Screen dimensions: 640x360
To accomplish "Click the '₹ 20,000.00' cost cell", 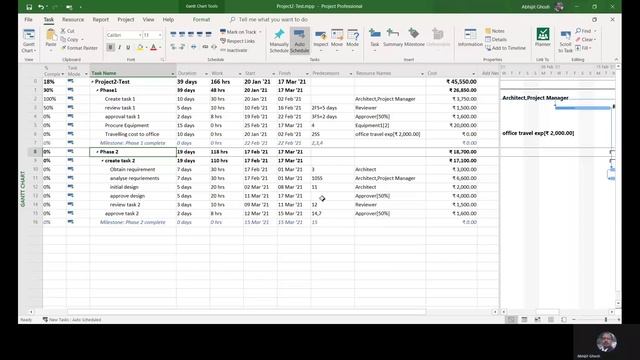I will pos(451,125).
